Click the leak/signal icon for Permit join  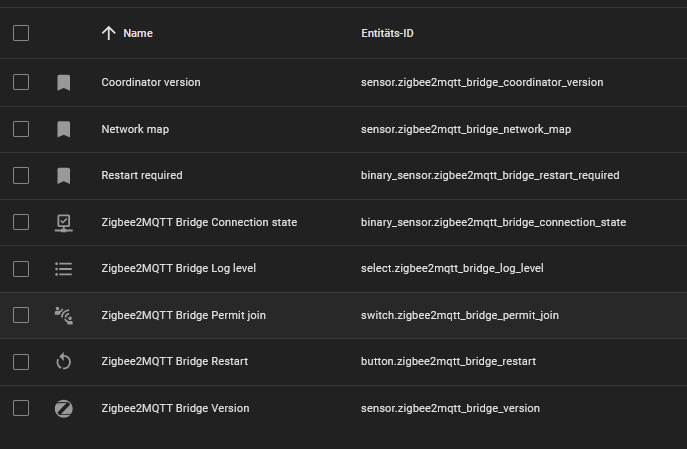tap(64, 315)
